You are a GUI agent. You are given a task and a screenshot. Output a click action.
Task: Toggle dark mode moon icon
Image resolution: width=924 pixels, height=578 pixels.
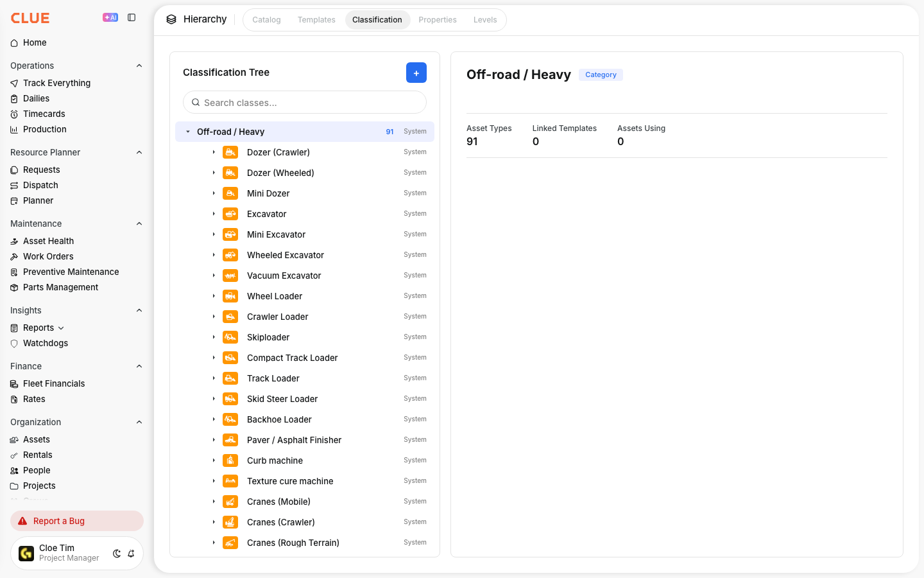pos(117,554)
